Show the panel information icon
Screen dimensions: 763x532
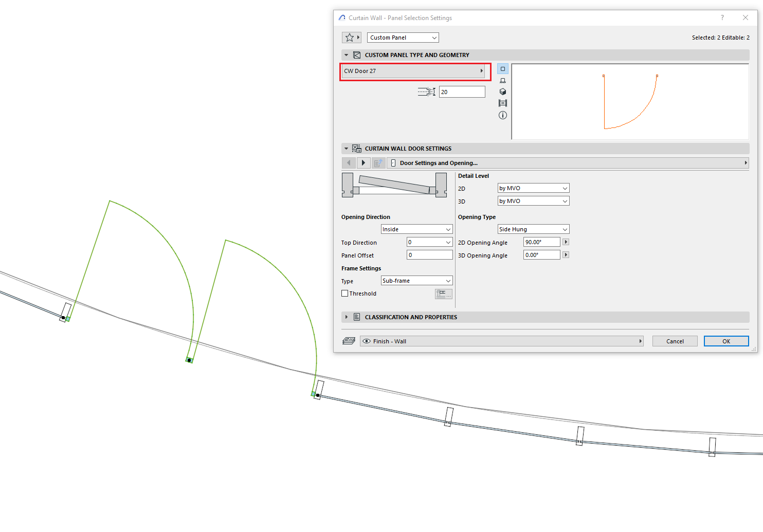tap(503, 115)
